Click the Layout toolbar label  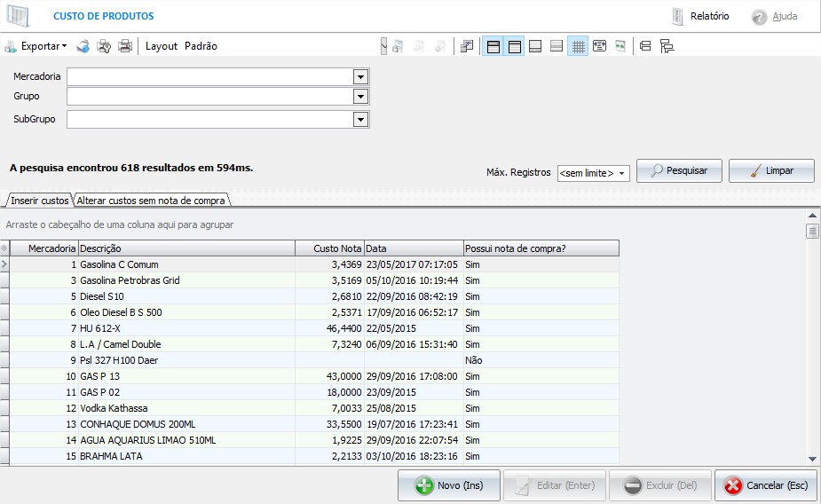162,46
